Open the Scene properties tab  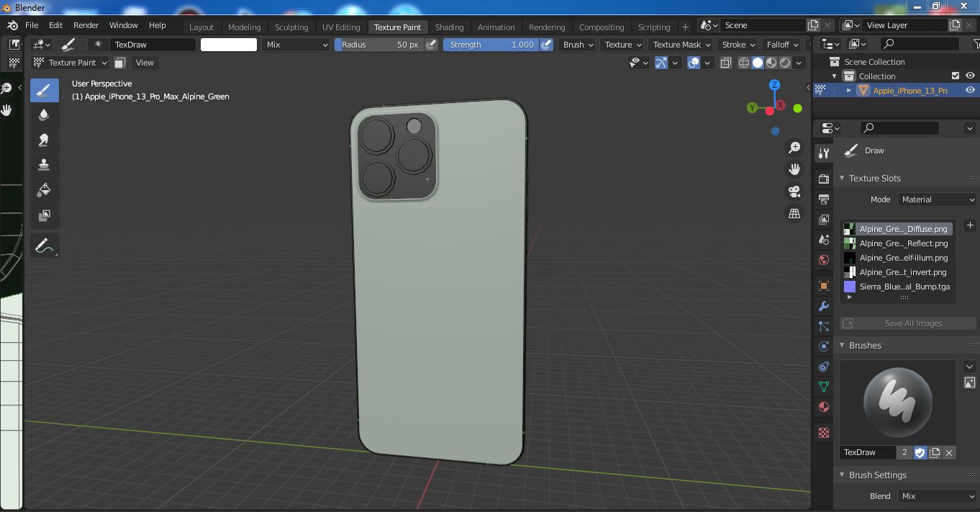tap(824, 239)
